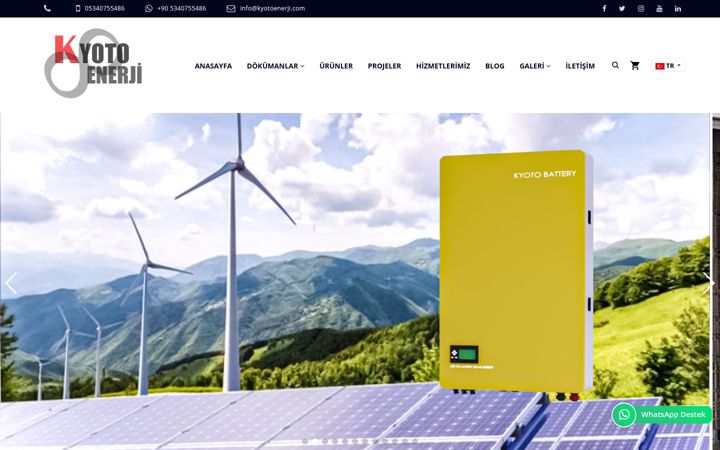This screenshot has width=720, height=450.
Task: Click the envelope icon beside the email
Action: (x=231, y=8)
